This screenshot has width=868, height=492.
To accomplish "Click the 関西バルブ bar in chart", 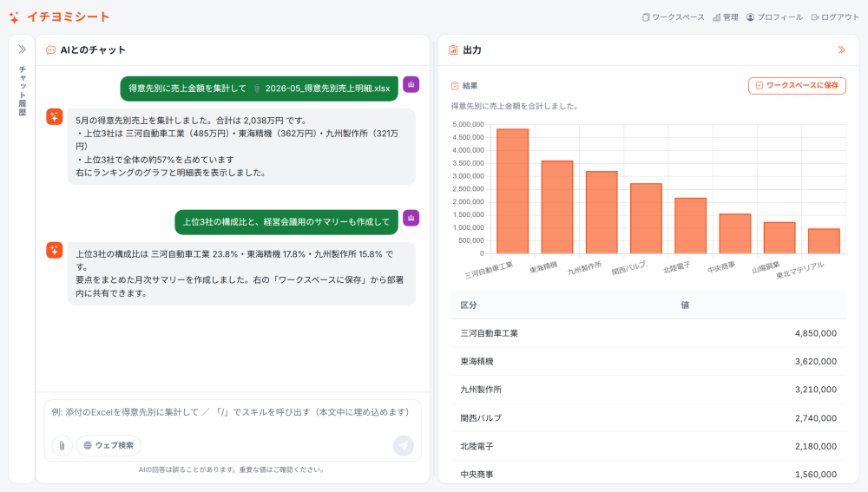I will (x=646, y=219).
